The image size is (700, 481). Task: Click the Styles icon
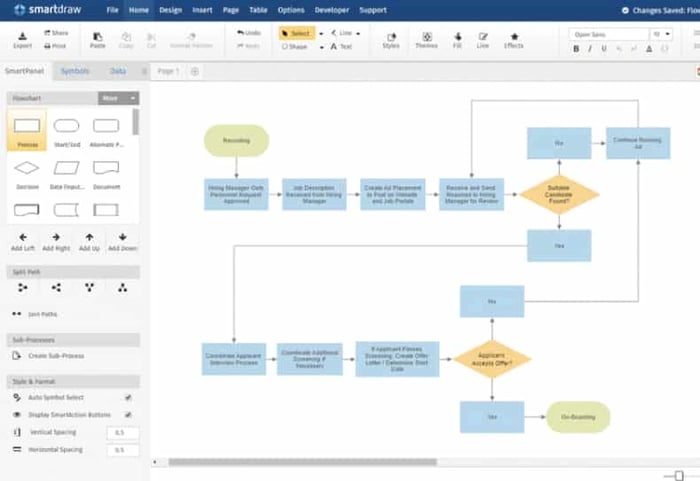pyautogui.click(x=390, y=37)
